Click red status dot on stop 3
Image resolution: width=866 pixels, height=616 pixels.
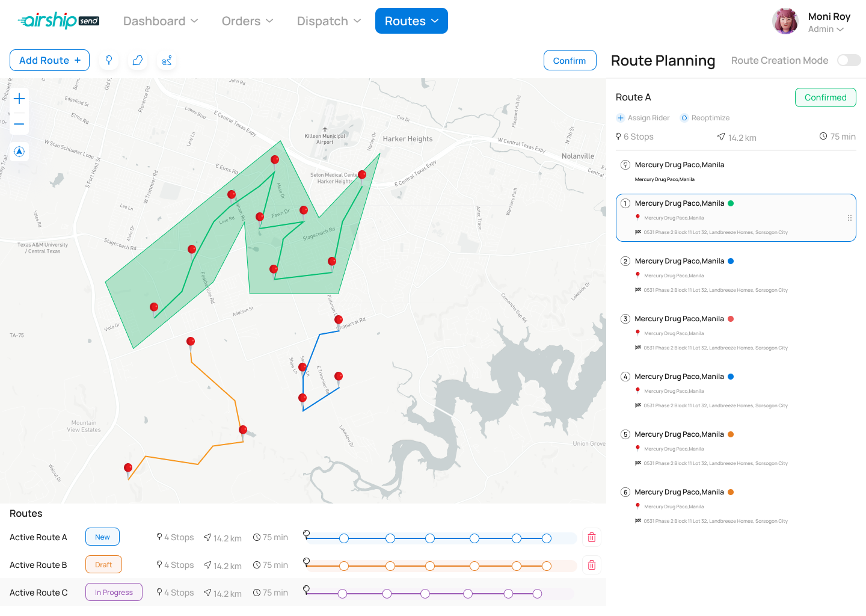tap(731, 319)
